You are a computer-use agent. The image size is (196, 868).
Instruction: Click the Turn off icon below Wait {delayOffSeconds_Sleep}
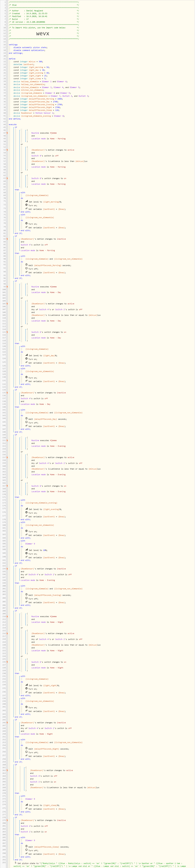tap(27, 850)
